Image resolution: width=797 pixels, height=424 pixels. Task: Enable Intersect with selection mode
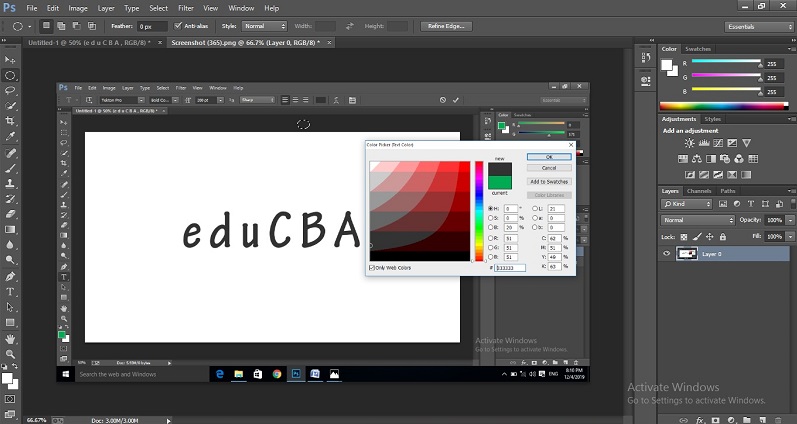pos(92,26)
